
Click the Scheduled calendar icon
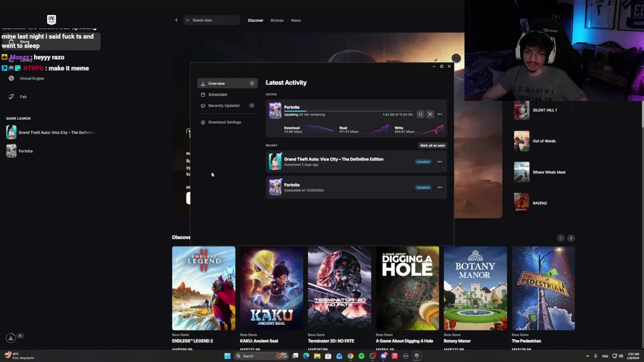[203, 95]
